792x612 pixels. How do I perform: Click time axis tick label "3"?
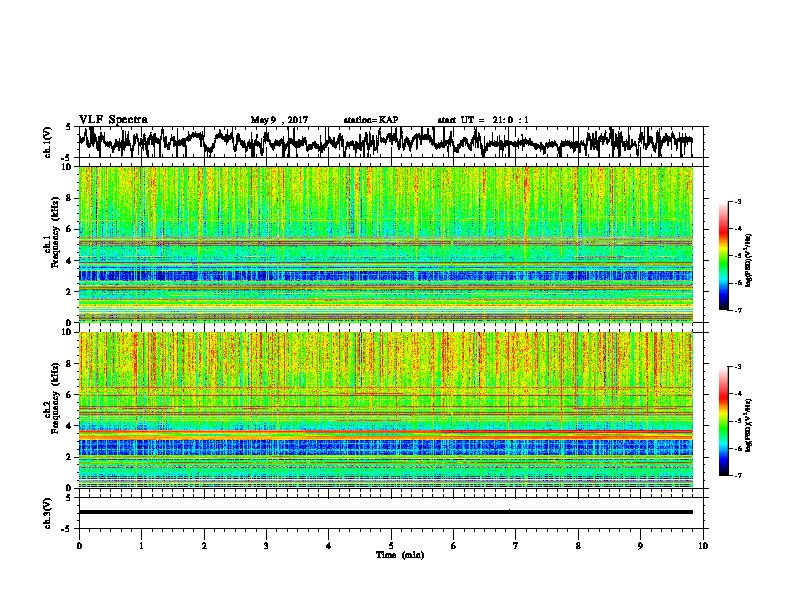266,546
